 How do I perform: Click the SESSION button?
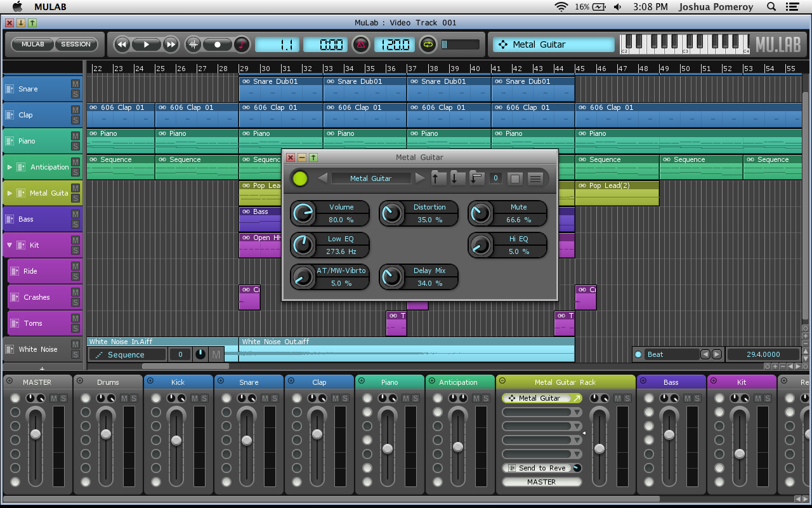[76, 44]
